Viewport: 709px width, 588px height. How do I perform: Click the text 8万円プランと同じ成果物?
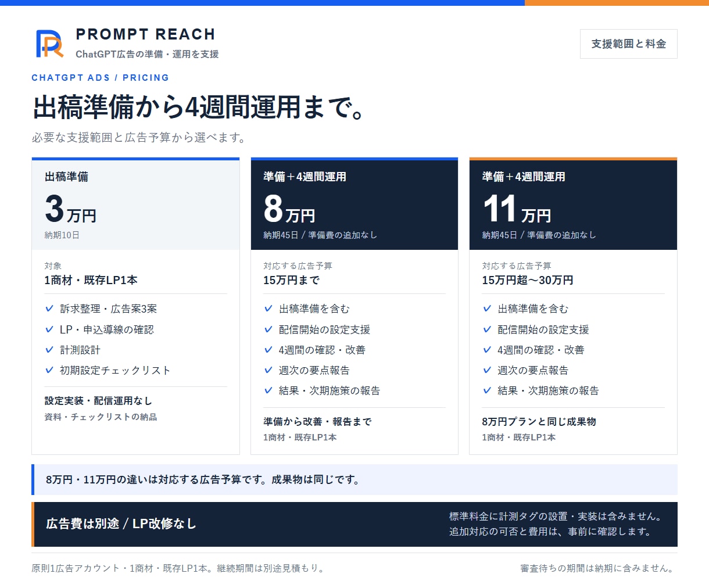[x=539, y=422]
